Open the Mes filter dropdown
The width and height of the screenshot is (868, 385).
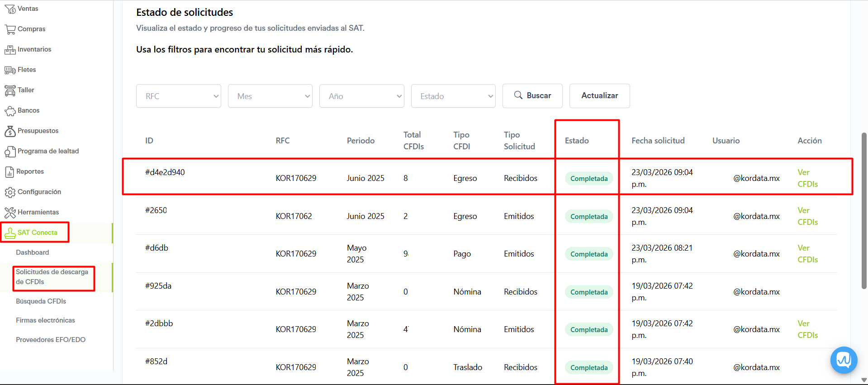(270, 96)
